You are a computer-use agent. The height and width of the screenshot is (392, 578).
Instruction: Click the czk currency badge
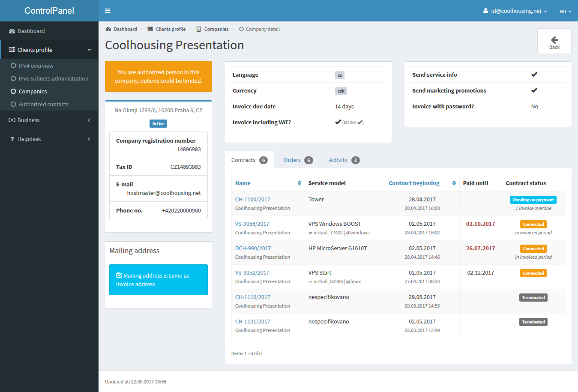[x=341, y=91]
